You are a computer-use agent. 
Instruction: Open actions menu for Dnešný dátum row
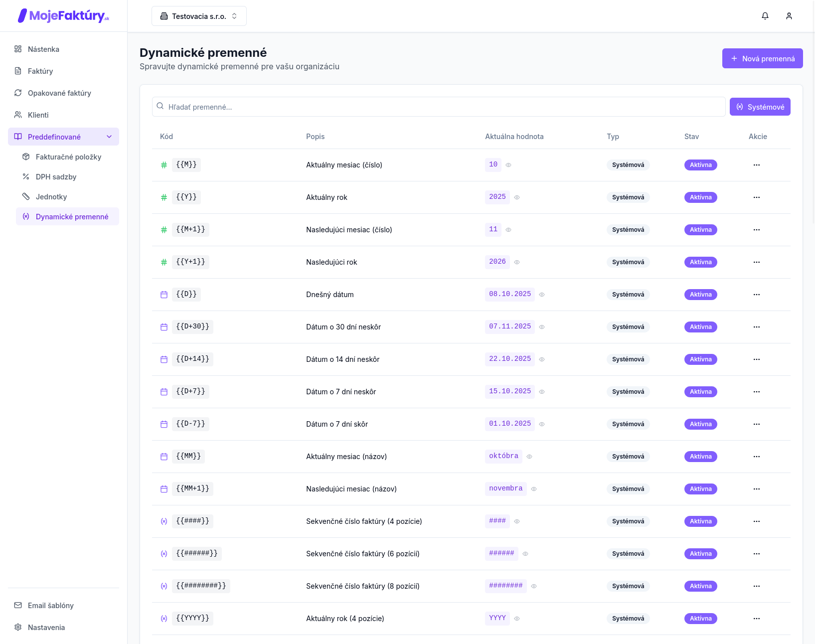tap(757, 295)
